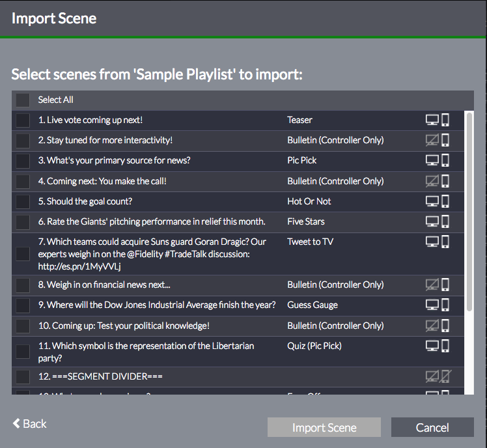Click disabled monitor icon in SEGMENT DIVIDER row
Image resolution: width=487 pixels, height=448 pixels.
(x=432, y=376)
